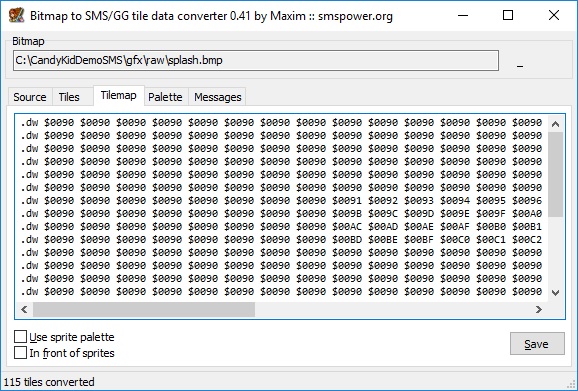The width and height of the screenshot is (578, 391).
Task: Select the Tilemap tab
Action: 118,95
